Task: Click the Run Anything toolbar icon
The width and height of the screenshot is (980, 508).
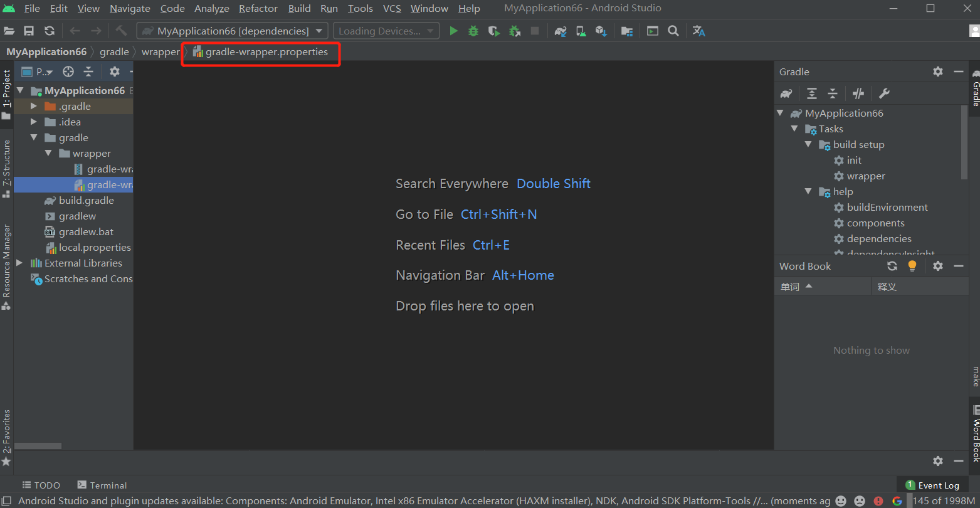Action: [653, 31]
